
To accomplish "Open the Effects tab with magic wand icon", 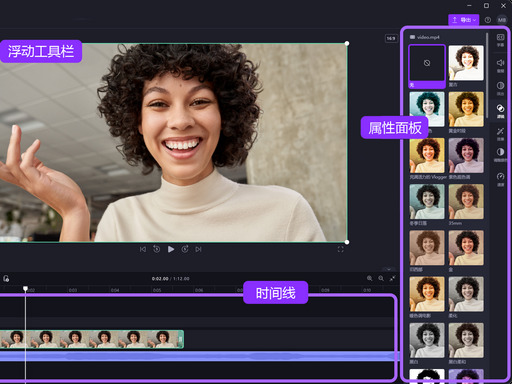I will point(500,134).
